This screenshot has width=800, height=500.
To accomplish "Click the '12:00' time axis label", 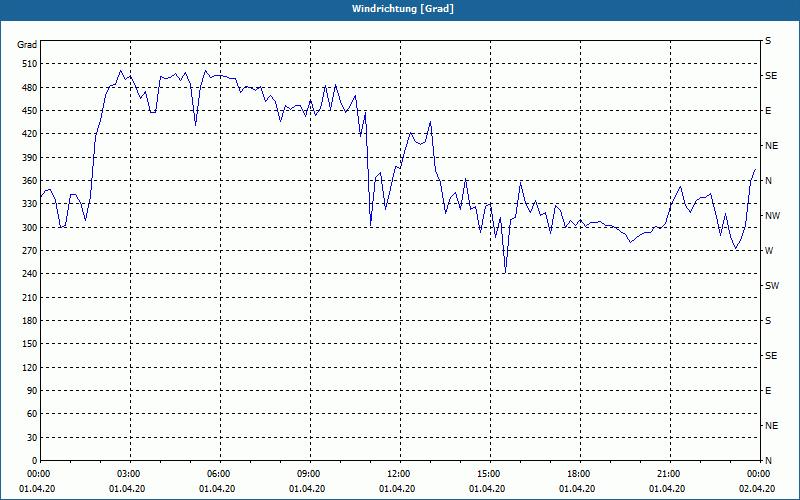I will tap(398, 474).
